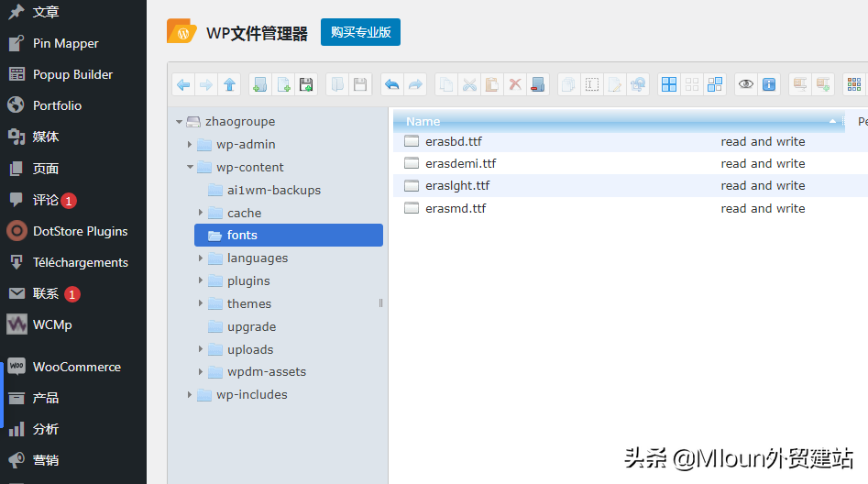Viewport: 868px width, 484px height.
Task: Click the Back arrow in file manager toolbar
Action: point(183,84)
